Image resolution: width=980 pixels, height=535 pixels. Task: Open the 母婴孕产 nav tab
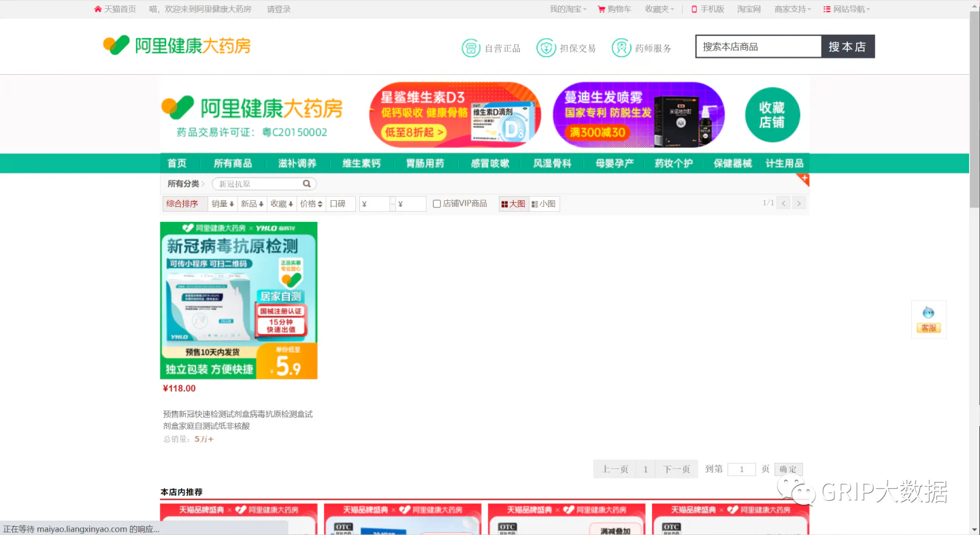point(615,163)
